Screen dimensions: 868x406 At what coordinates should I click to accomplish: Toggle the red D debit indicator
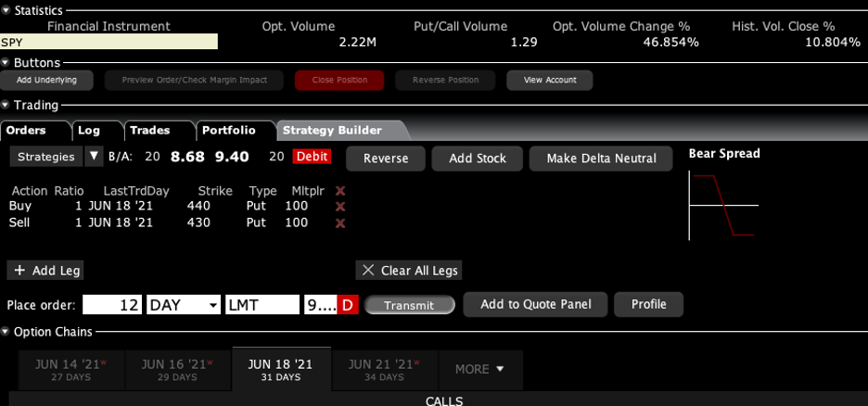pyautogui.click(x=348, y=305)
